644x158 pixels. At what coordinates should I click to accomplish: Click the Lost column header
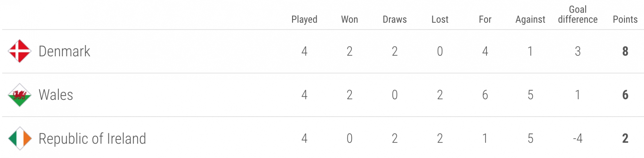[x=440, y=19]
